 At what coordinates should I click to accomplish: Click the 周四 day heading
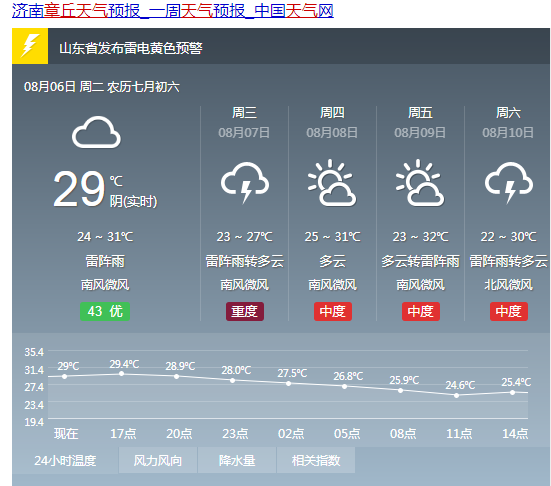332,113
